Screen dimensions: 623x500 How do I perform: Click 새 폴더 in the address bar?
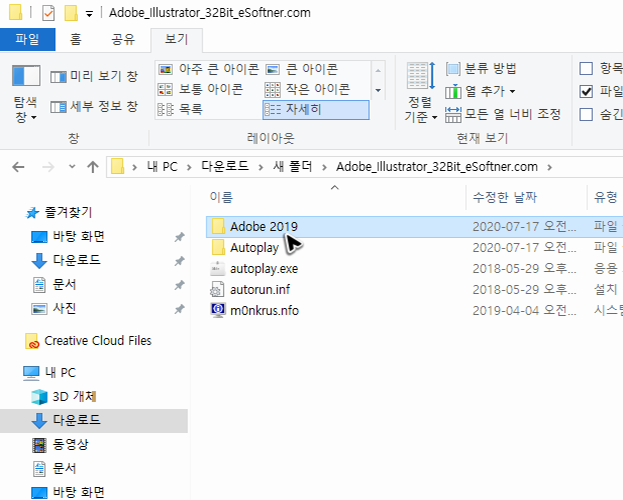(x=292, y=167)
